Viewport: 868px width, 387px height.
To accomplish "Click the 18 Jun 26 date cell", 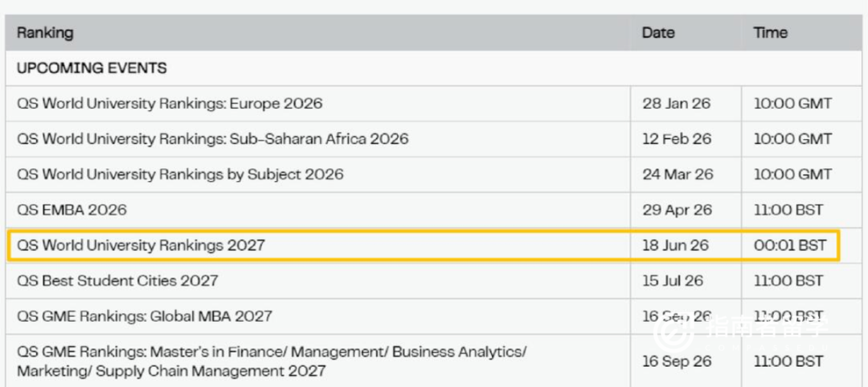I will (675, 245).
